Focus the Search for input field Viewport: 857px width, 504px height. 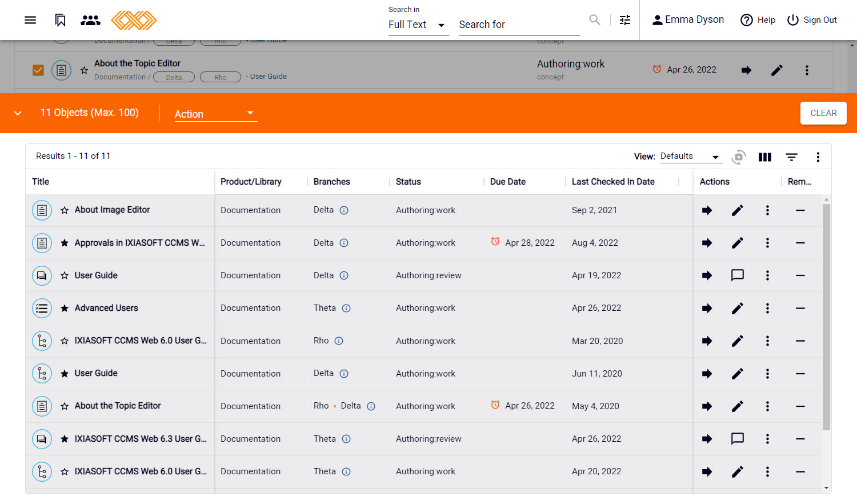click(x=519, y=25)
